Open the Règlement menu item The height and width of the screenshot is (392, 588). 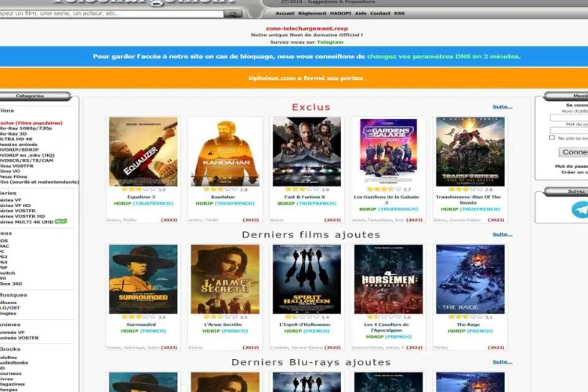click(x=312, y=13)
